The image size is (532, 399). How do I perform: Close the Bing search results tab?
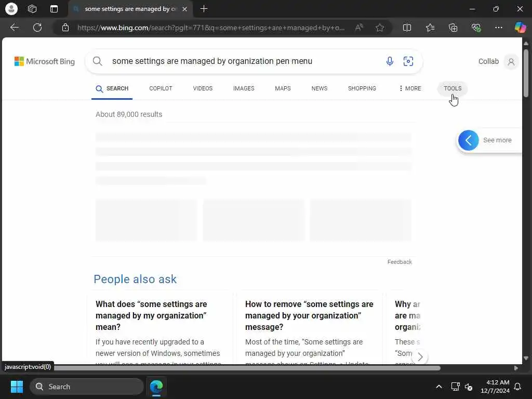(184, 9)
